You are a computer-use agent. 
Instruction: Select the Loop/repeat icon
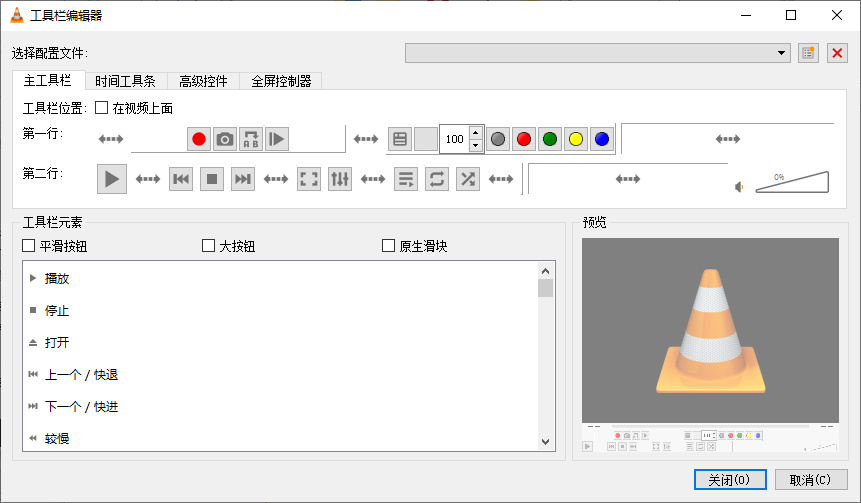click(437, 179)
